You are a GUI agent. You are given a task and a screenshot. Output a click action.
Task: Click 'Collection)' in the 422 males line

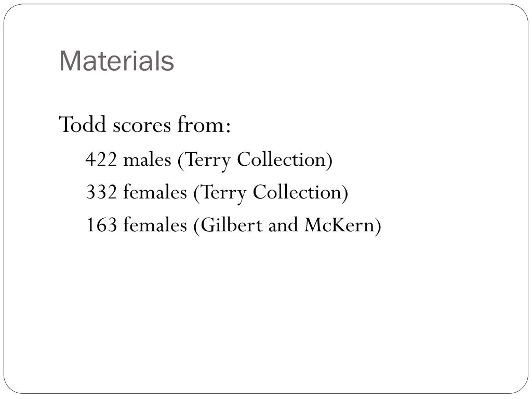coord(285,159)
